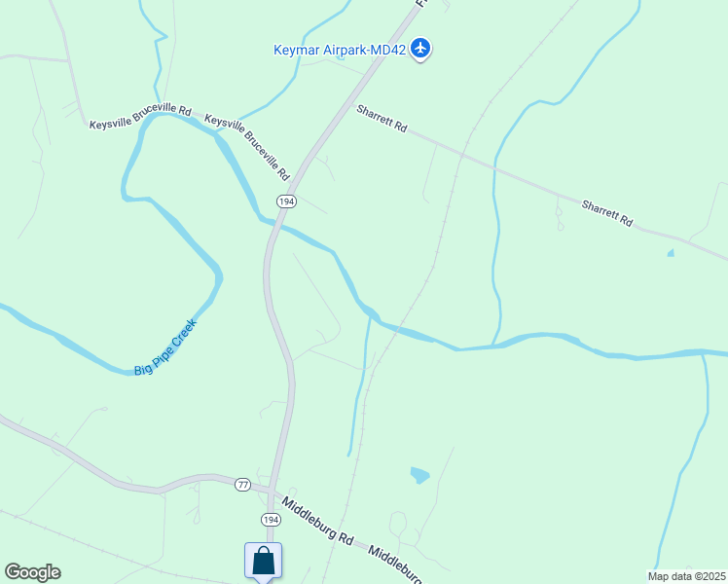The width and height of the screenshot is (728, 584).
Task: Click the Route 194 shield above the shopping marker
Action: [271, 520]
